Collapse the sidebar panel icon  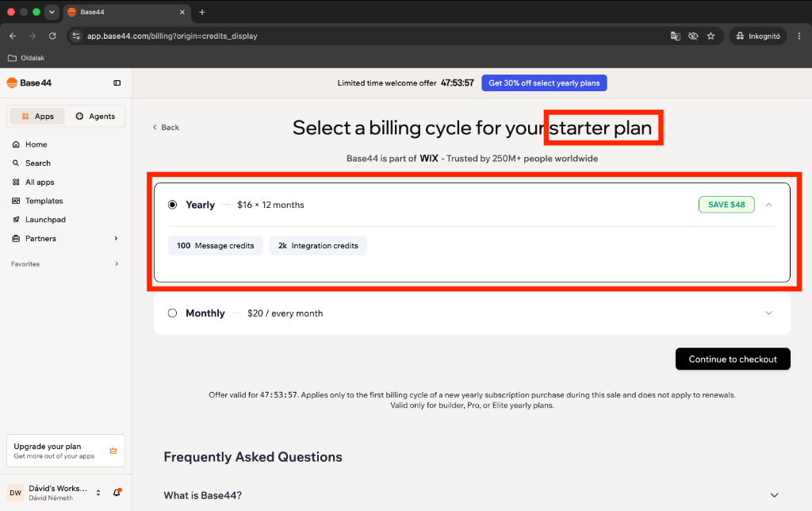(117, 83)
